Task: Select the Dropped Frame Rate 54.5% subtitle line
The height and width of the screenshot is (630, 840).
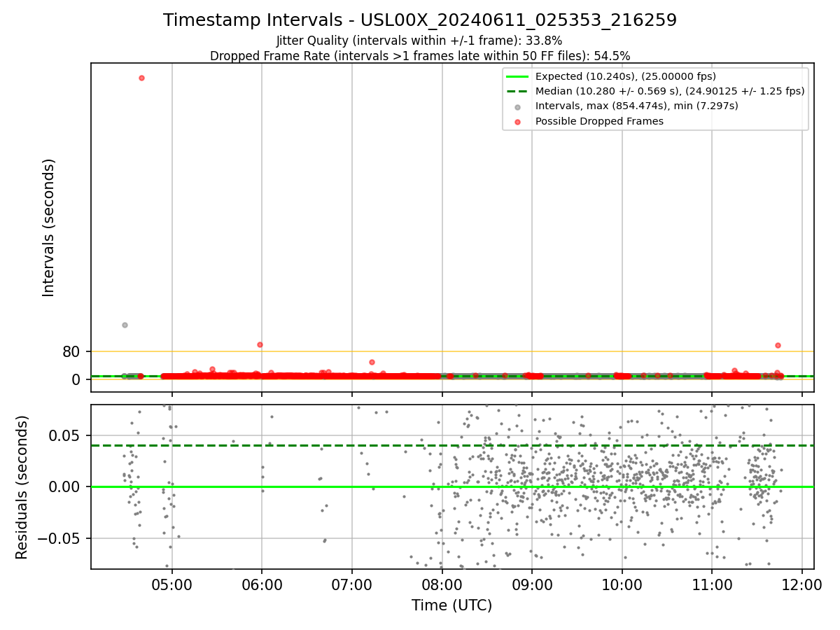Action: click(420, 56)
